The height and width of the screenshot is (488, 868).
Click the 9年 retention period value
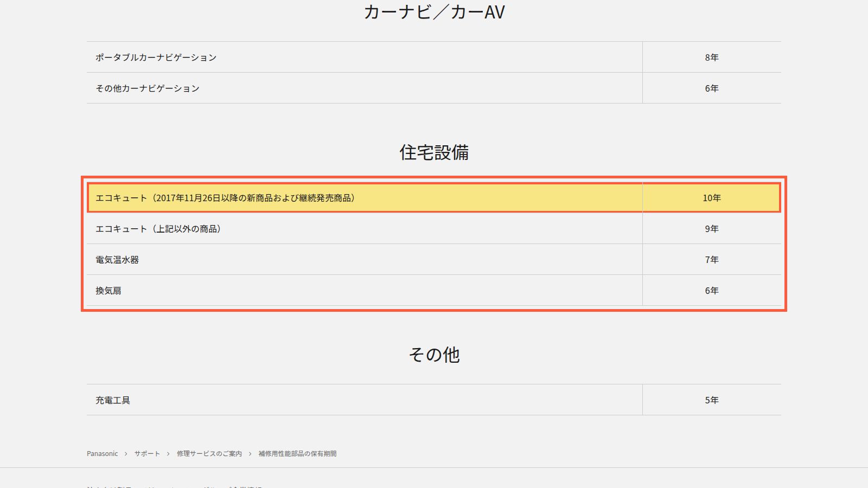tap(712, 229)
